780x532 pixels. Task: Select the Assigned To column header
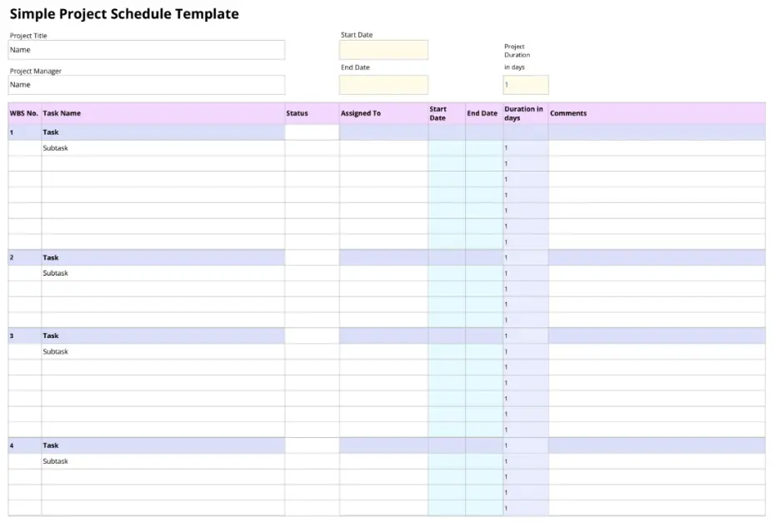358,112
